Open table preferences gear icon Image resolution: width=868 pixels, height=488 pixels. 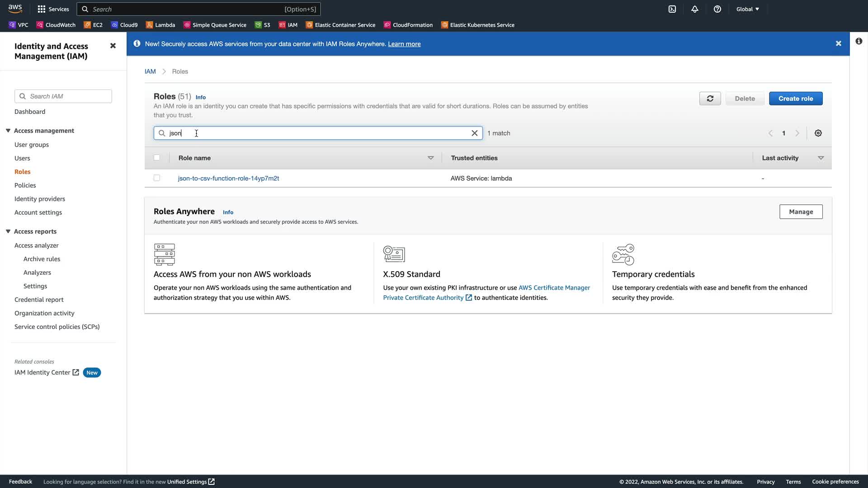pos(818,133)
